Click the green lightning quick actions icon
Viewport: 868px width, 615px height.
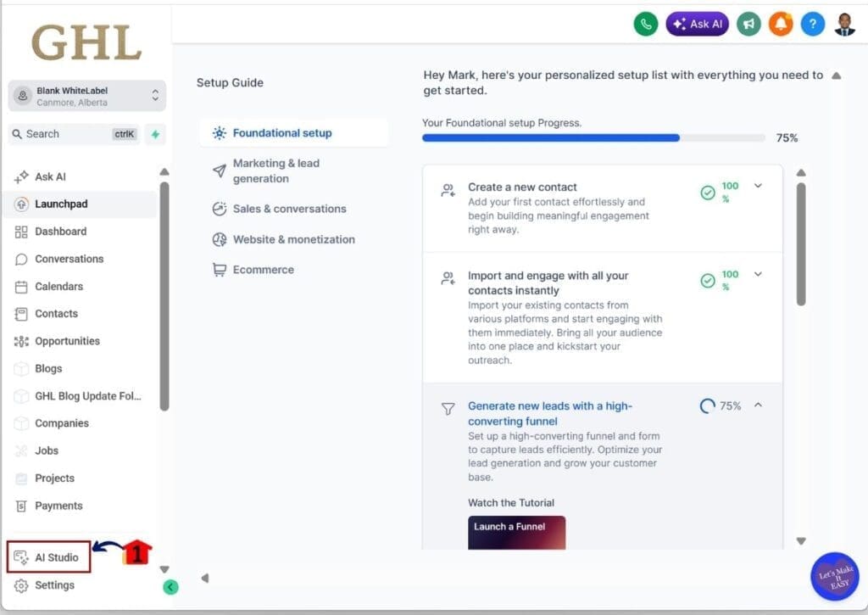click(156, 134)
